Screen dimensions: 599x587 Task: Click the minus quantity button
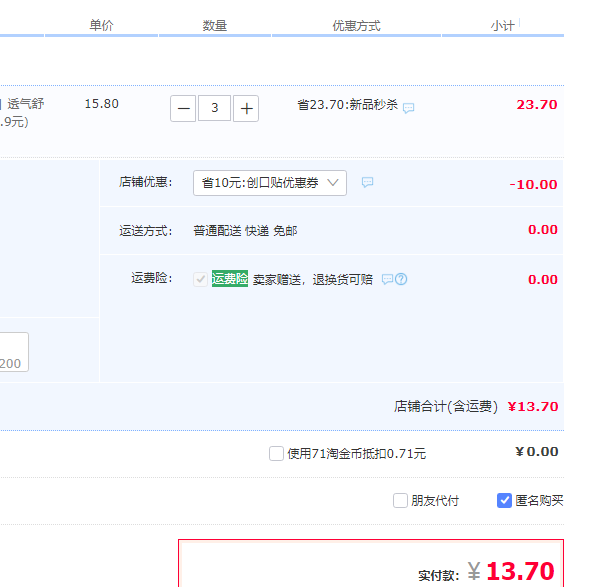coord(183,108)
